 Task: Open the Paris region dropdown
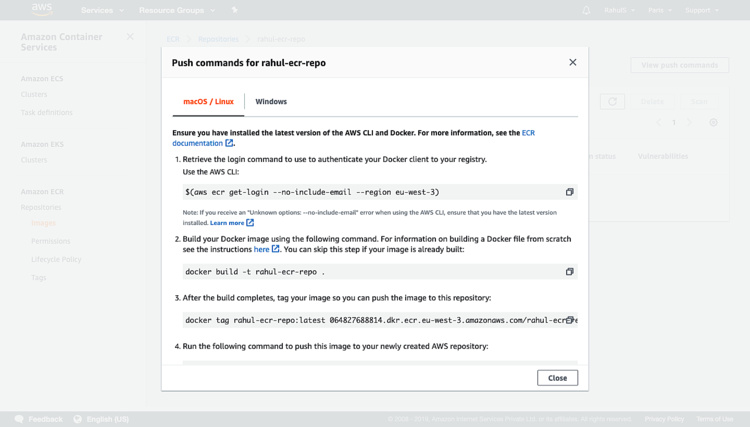[660, 10]
